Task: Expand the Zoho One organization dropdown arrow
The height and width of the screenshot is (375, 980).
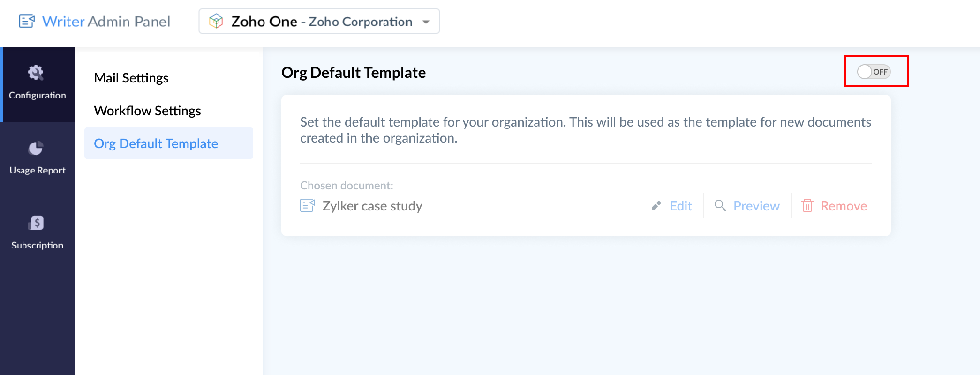Action: click(426, 22)
